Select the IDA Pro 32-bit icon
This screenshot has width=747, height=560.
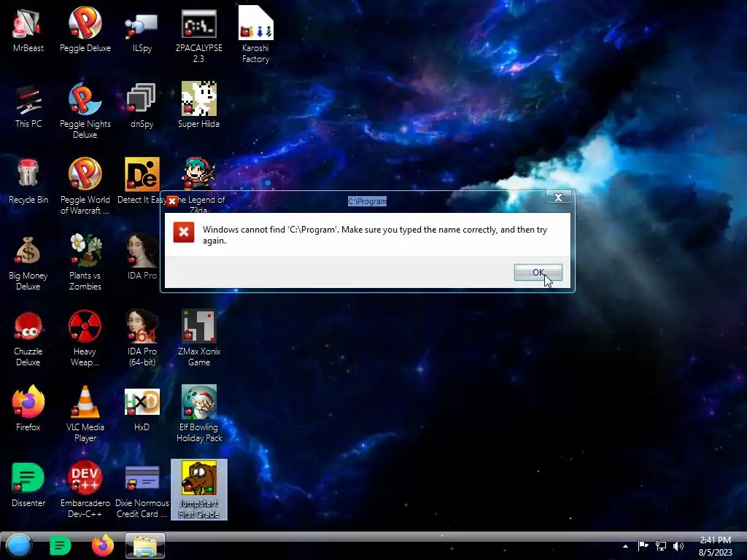click(142, 257)
